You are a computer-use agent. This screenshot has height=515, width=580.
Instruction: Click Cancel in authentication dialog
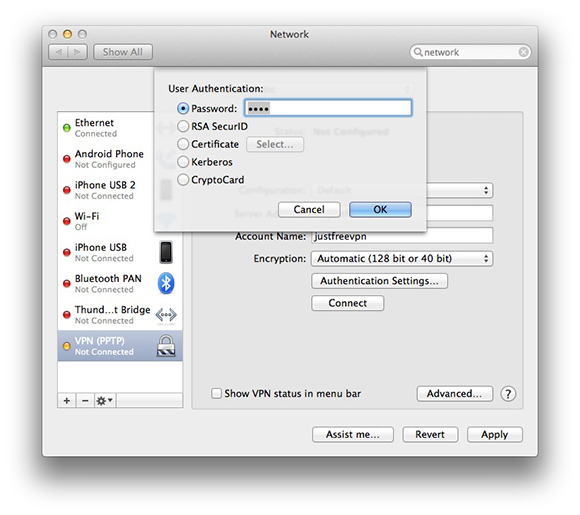(x=309, y=210)
